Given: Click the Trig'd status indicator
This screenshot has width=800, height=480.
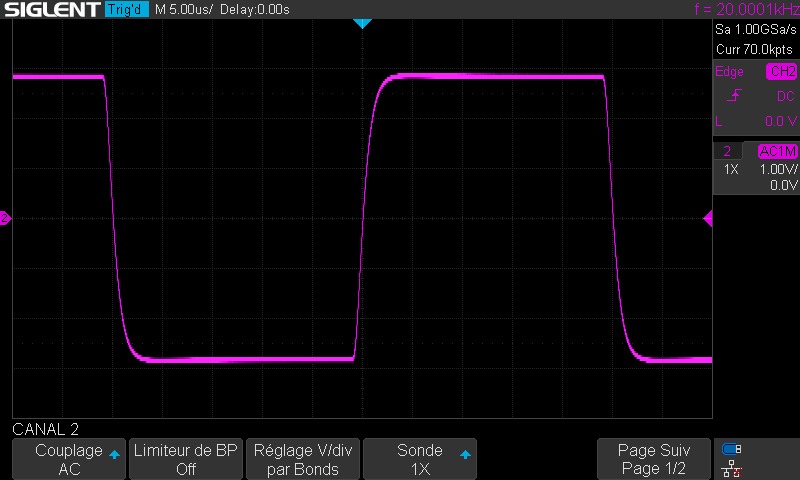Looking at the screenshot, I should (x=127, y=9).
